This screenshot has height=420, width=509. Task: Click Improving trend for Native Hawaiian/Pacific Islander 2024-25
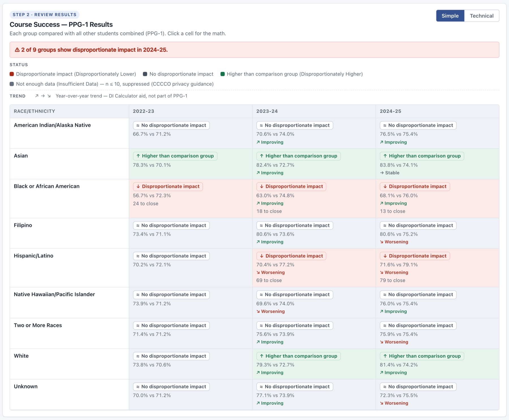pyautogui.click(x=393, y=311)
